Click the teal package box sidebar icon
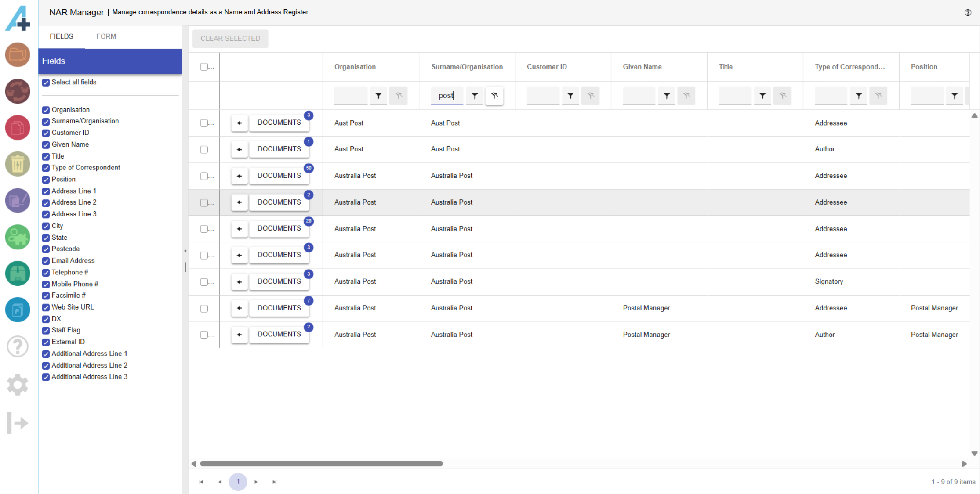980x494 pixels. click(x=18, y=274)
